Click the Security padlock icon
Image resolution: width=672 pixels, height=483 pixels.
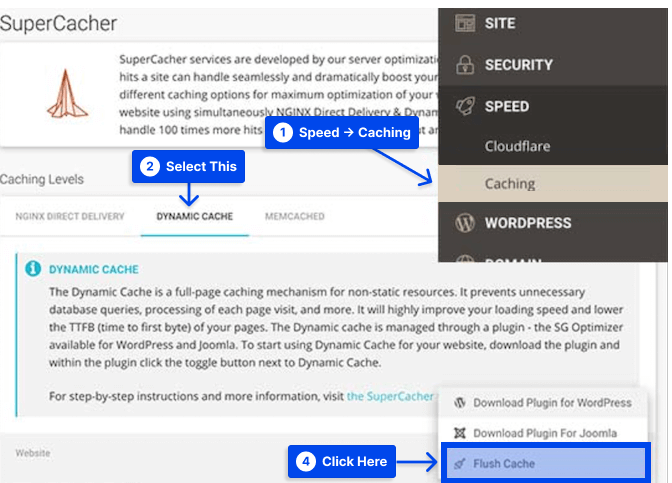click(x=465, y=65)
